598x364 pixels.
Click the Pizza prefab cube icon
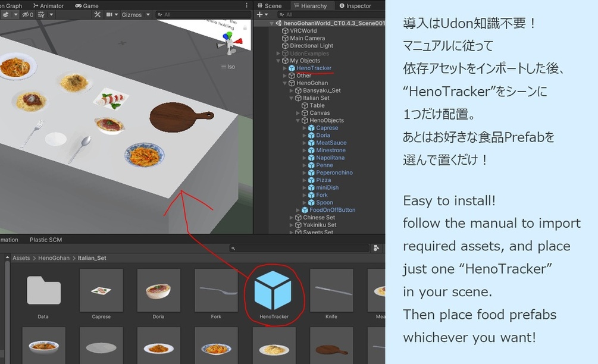click(x=311, y=180)
